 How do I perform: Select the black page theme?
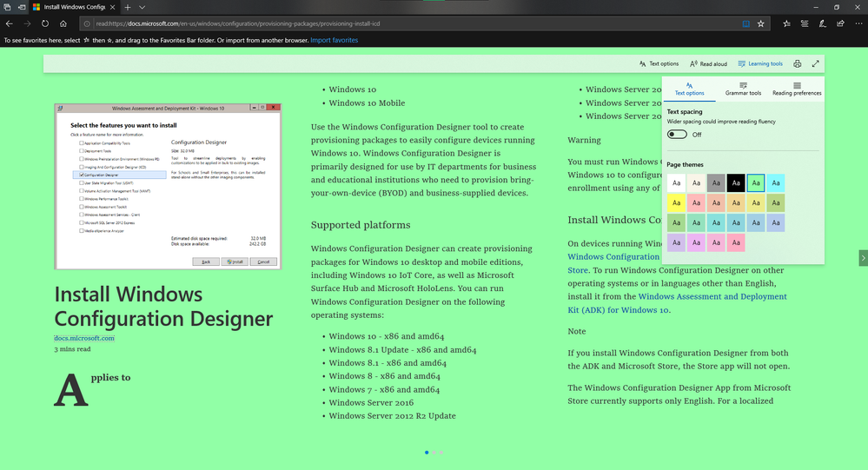pyautogui.click(x=736, y=182)
